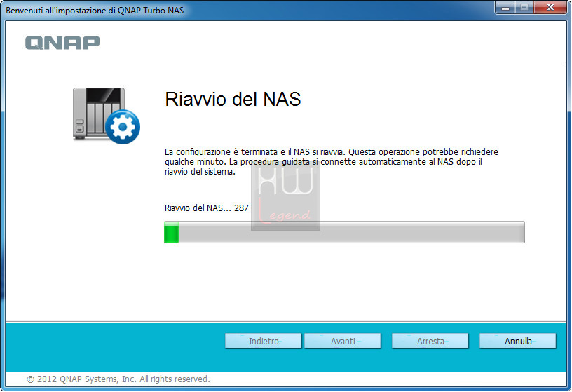The height and width of the screenshot is (392, 572).
Task: Click the Indietro button
Action: pos(264,341)
